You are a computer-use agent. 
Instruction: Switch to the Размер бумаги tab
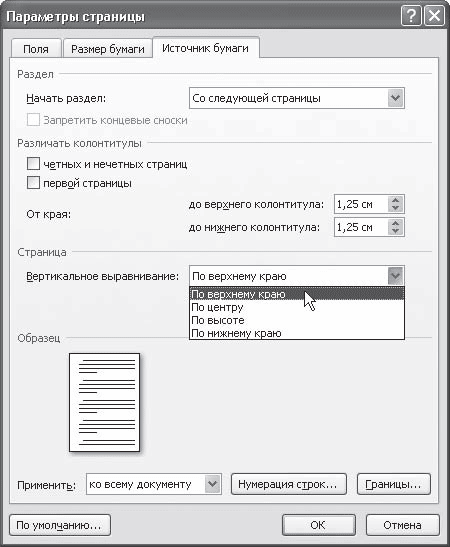point(108,49)
